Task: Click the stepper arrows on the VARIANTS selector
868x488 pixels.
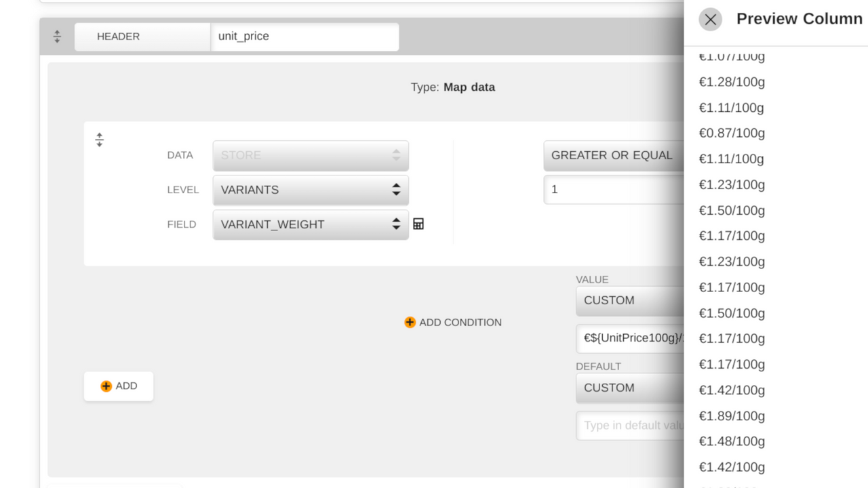Action: (396, 190)
